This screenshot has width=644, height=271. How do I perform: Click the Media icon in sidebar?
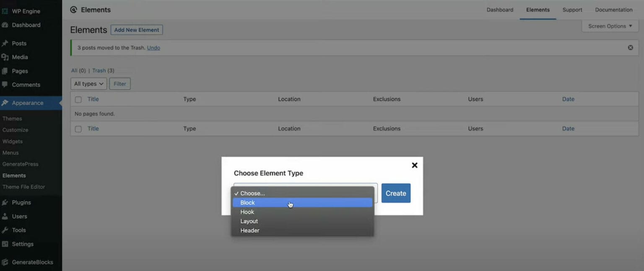click(x=5, y=57)
